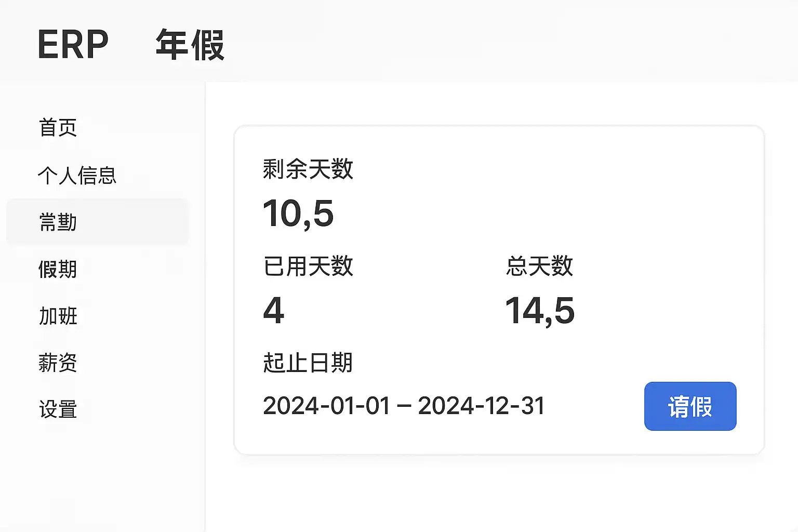798x532 pixels.
Task: Click the 已用天数 label
Action: tap(308, 267)
